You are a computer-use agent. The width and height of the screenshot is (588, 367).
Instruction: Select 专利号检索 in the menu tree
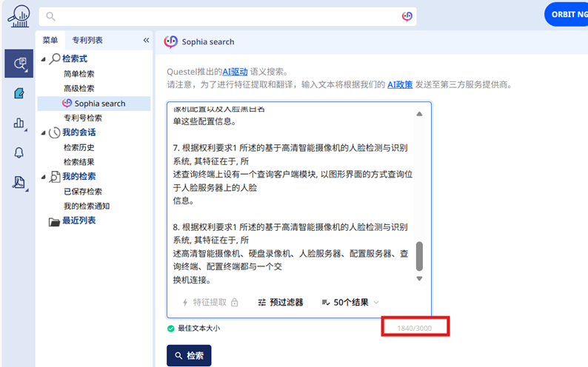83,118
